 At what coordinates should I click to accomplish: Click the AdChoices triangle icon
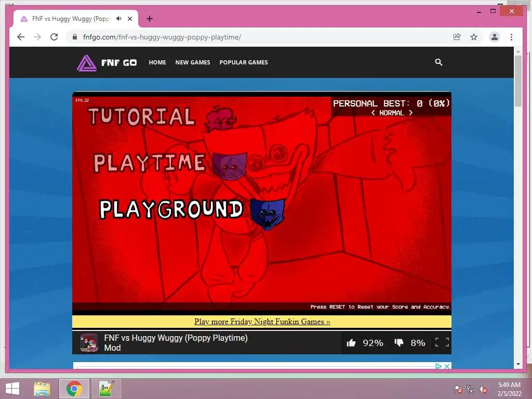click(438, 366)
